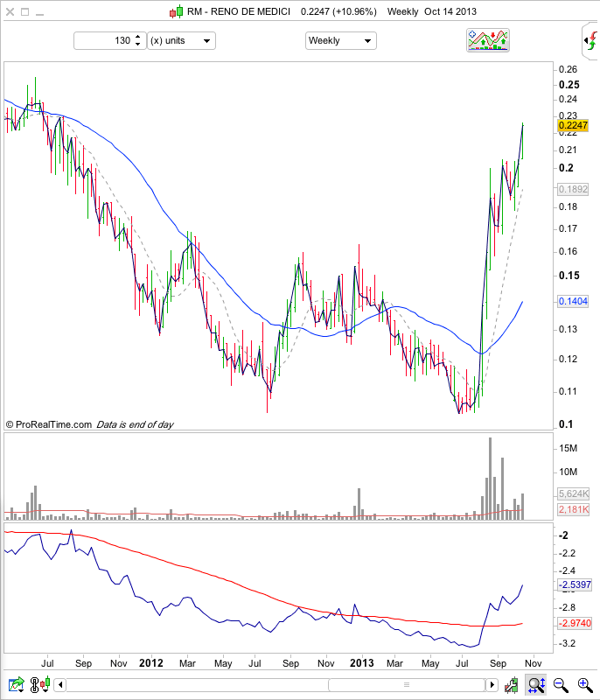Expand the side panel with arrow icon
The height and width of the screenshot is (700, 600).
tap(590, 41)
